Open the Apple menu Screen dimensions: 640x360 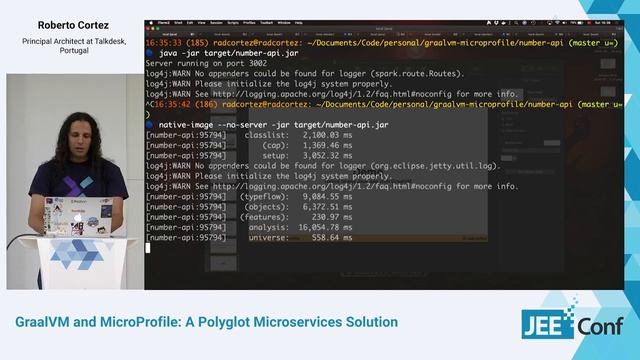(151, 23)
